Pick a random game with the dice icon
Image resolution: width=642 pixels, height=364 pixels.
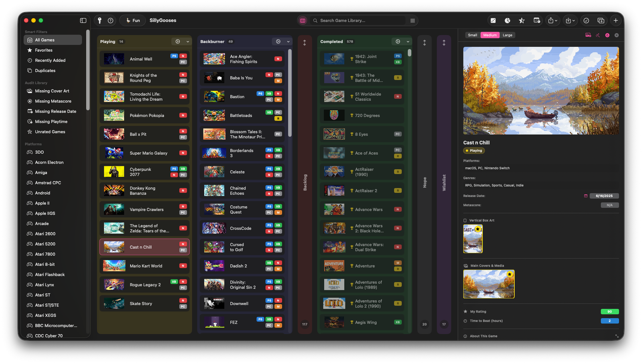coord(493,20)
